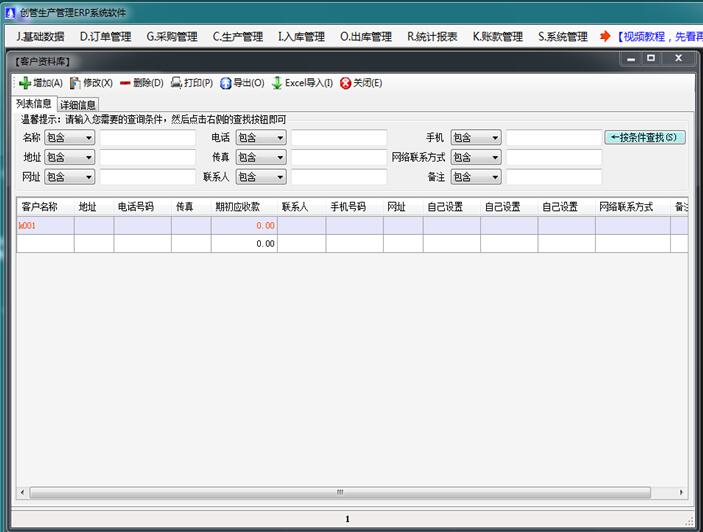Viewport: 703px width, 532px height.
Task: Open the R.统计报表 menu
Action: click(432, 37)
